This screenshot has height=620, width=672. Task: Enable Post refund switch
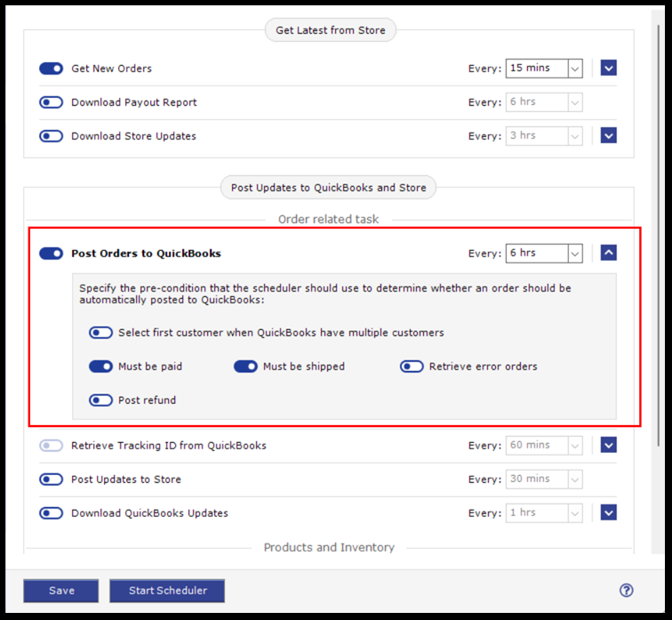point(100,400)
